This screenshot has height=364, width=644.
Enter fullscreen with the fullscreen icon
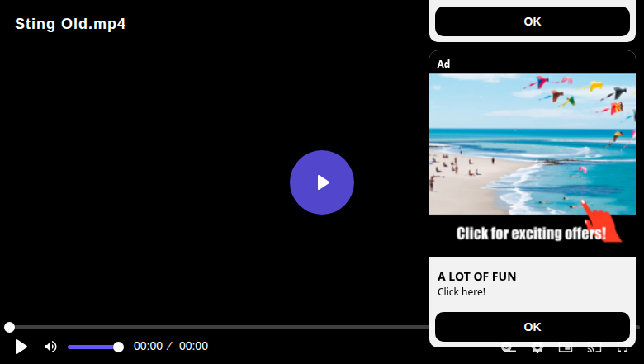click(x=623, y=350)
